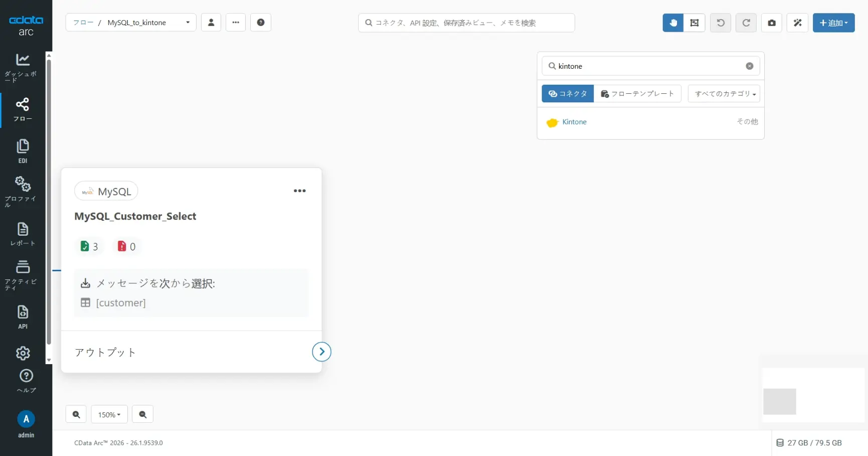The width and height of the screenshot is (868, 456).
Task: Open the flow user permissions icon button
Action: [211, 23]
